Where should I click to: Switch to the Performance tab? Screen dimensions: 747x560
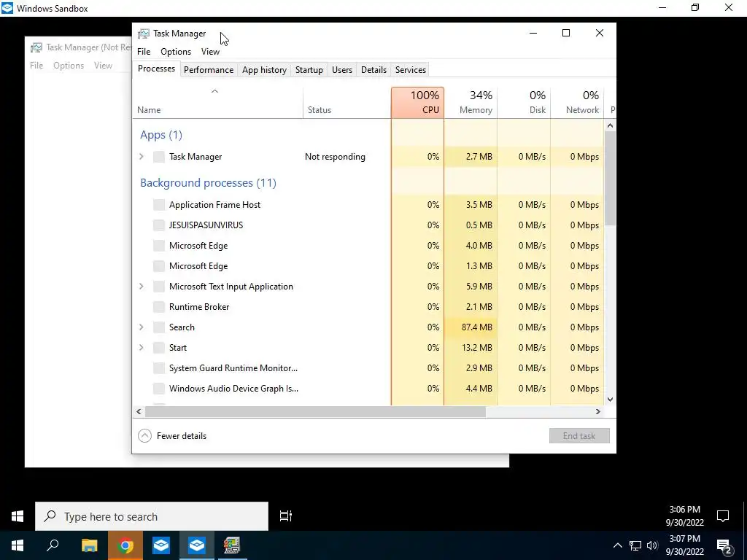[x=209, y=70]
